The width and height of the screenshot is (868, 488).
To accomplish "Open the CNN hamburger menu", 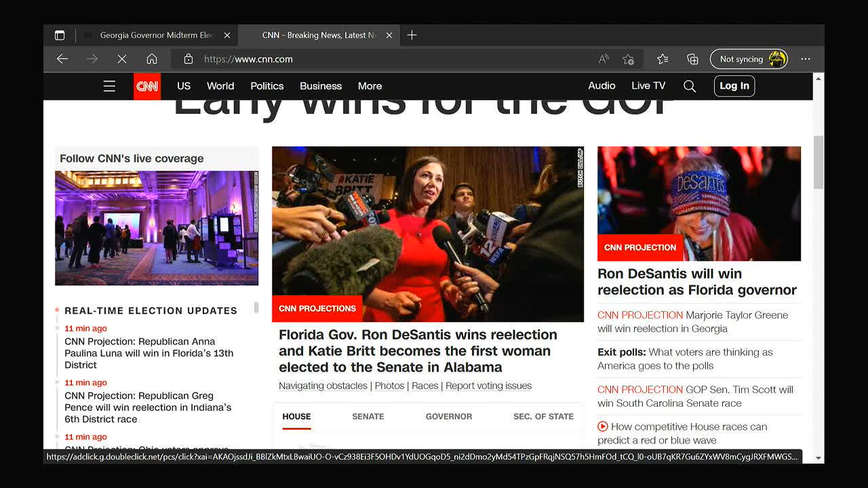I will [x=109, y=86].
